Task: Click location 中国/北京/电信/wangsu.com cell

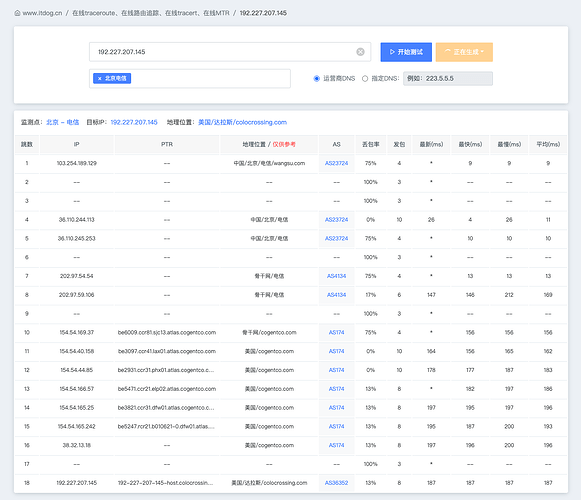Action: pyautogui.click(x=269, y=163)
